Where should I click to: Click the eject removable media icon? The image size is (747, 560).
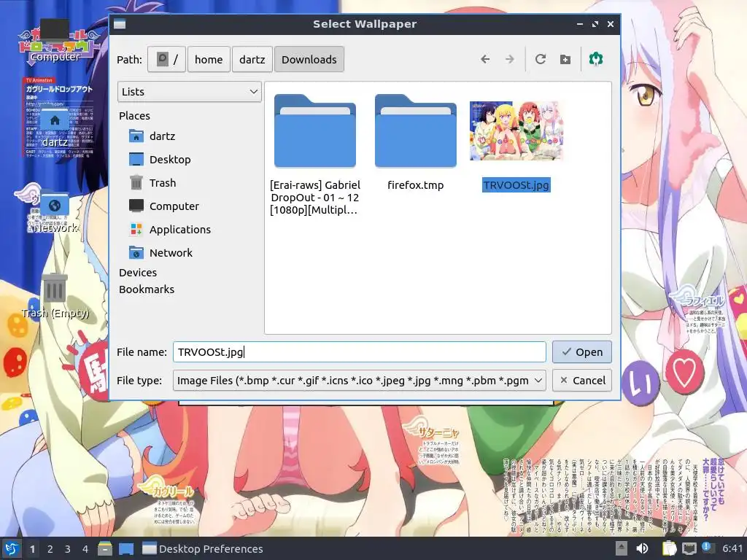[x=621, y=548]
